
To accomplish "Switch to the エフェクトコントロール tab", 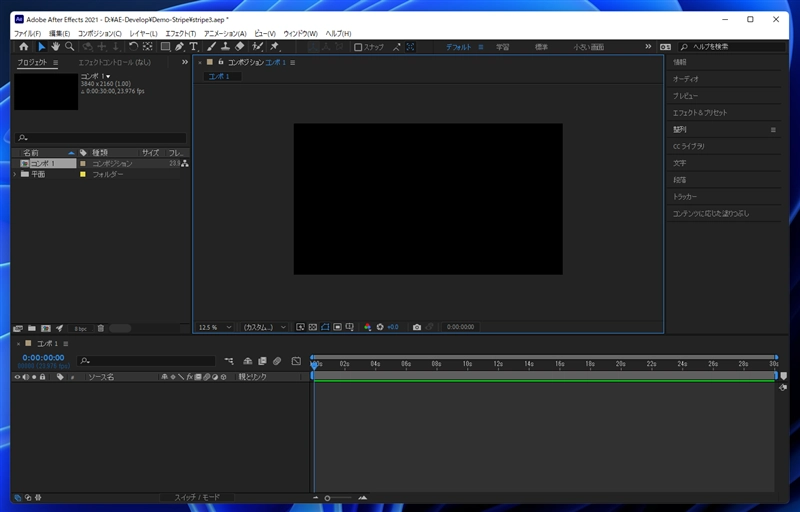I will click(114, 62).
